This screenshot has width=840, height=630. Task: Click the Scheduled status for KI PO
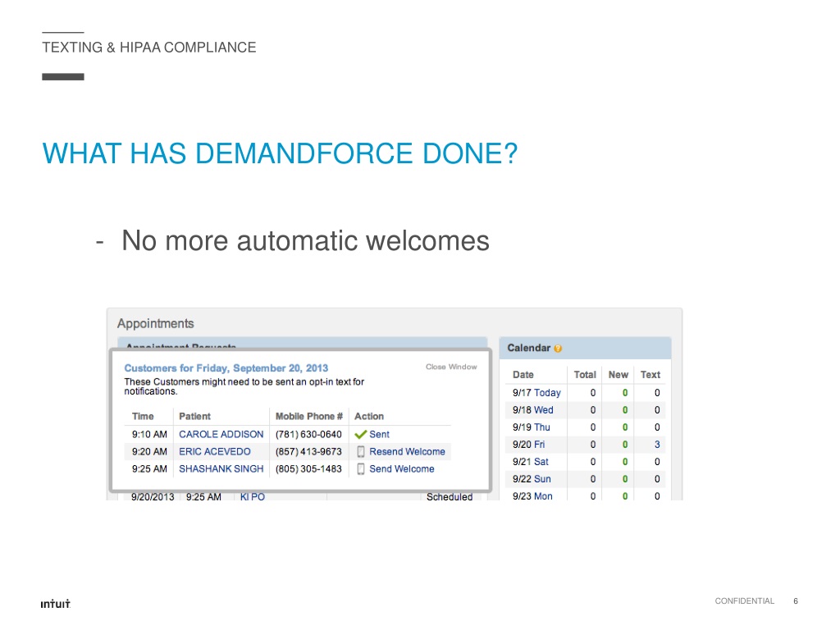(x=450, y=496)
